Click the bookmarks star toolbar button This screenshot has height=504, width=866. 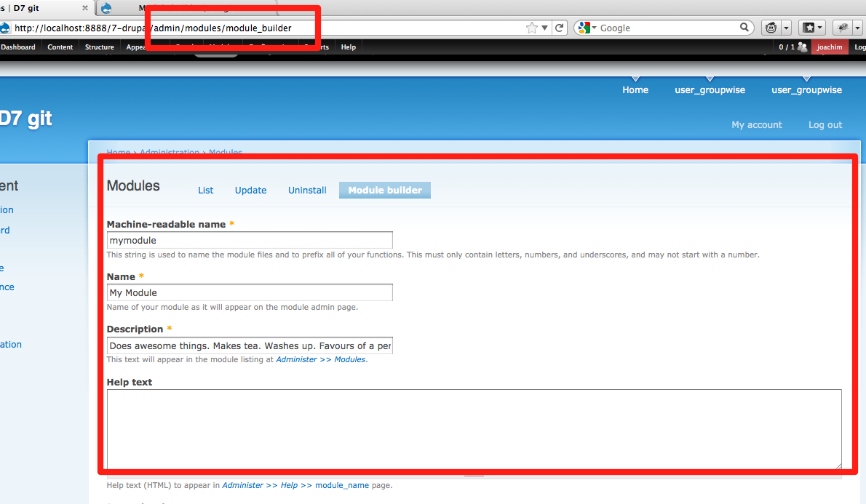(809, 28)
